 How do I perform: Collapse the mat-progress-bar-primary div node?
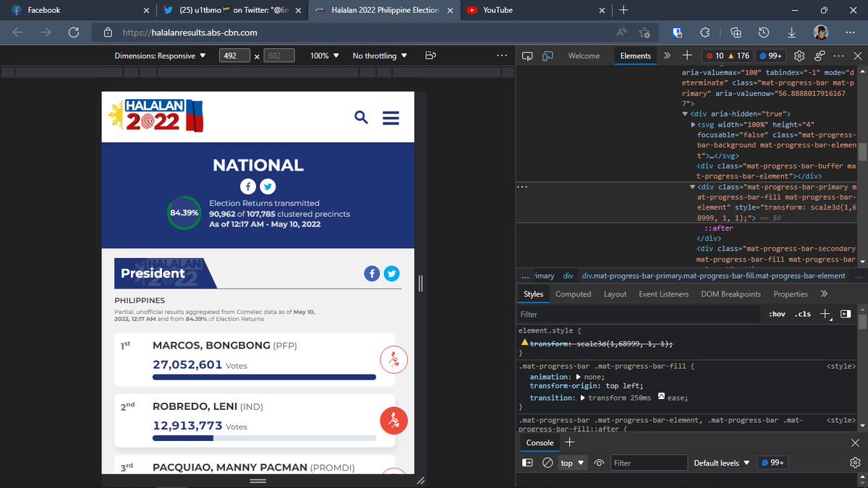(x=693, y=187)
